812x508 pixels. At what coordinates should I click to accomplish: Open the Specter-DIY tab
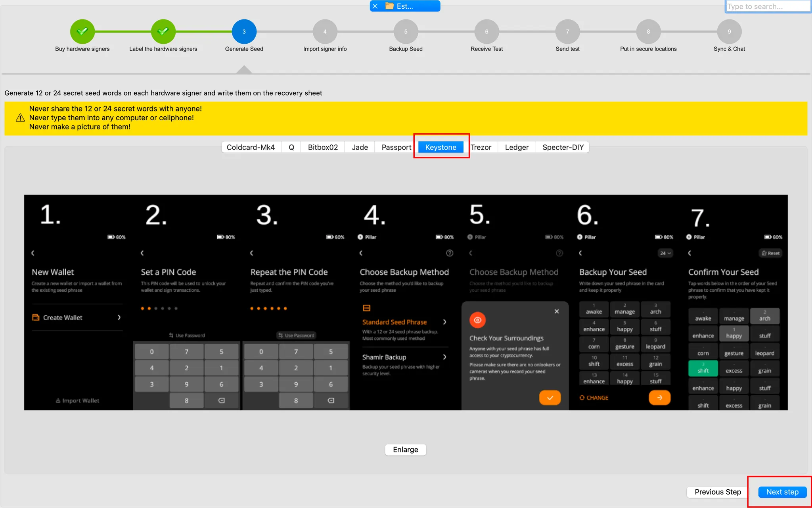[563, 147]
